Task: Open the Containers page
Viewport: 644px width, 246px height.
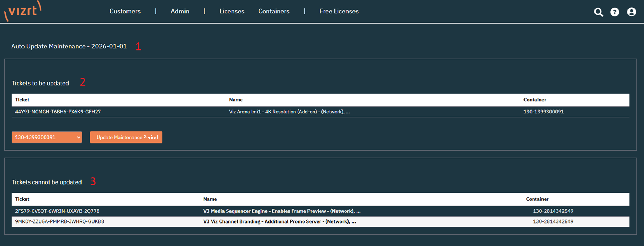Action: click(274, 11)
